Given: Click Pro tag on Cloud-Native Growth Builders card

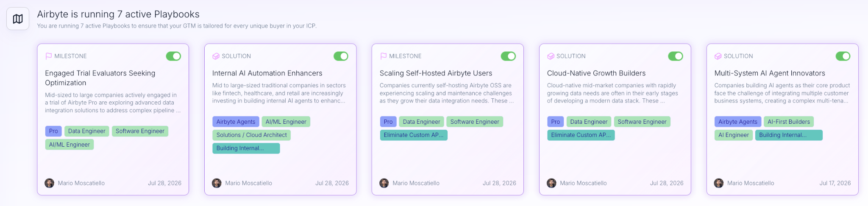Looking at the screenshot, I should pyautogui.click(x=556, y=122).
